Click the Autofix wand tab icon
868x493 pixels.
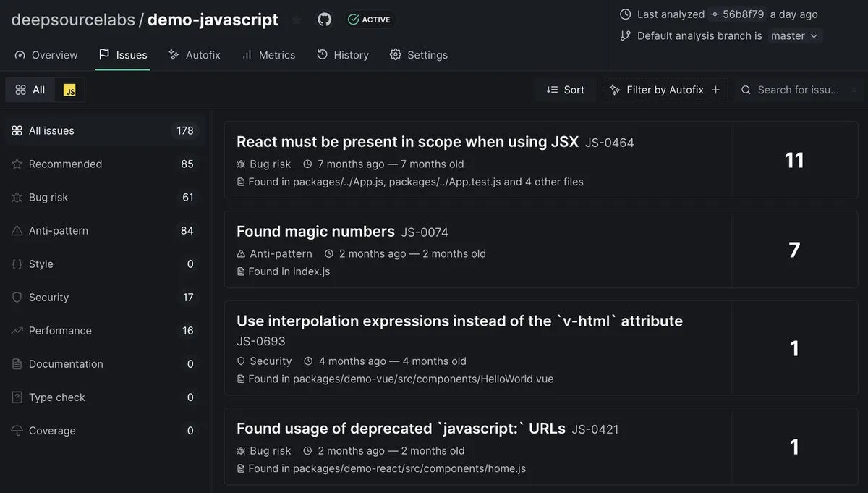(174, 54)
